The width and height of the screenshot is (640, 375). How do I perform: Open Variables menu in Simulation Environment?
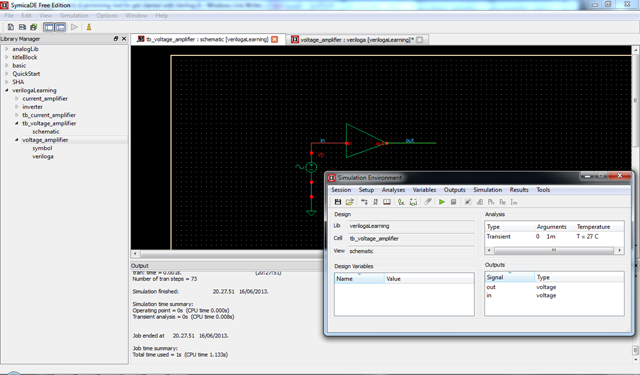424,190
